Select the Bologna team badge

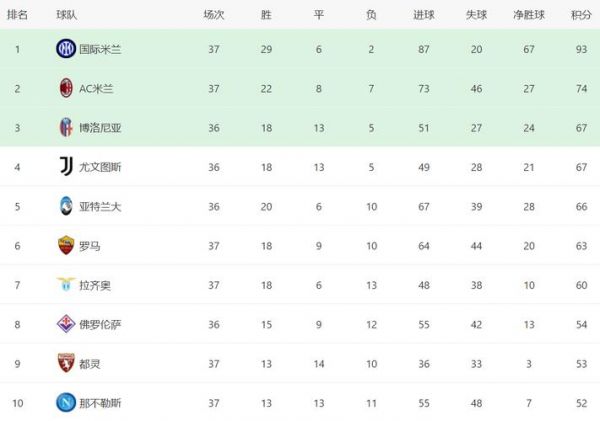tap(66, 127)
